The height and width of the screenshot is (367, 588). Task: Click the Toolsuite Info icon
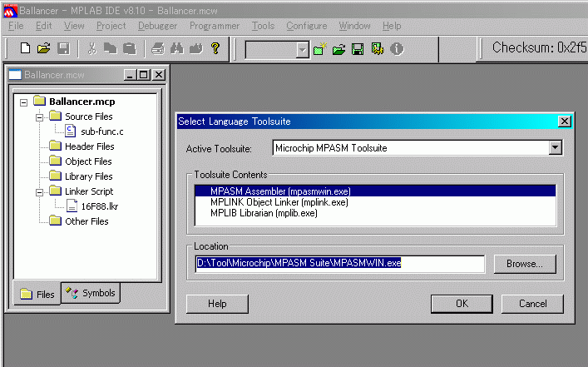(397, 49)
